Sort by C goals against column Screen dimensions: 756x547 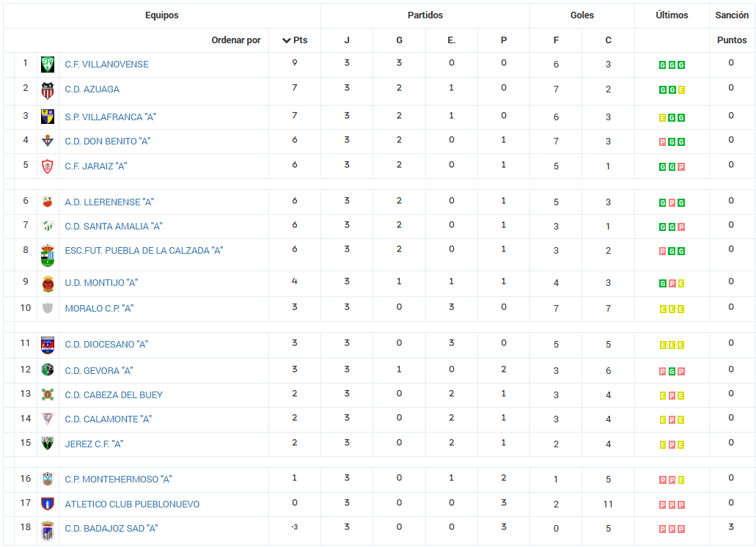pos(609,40)
